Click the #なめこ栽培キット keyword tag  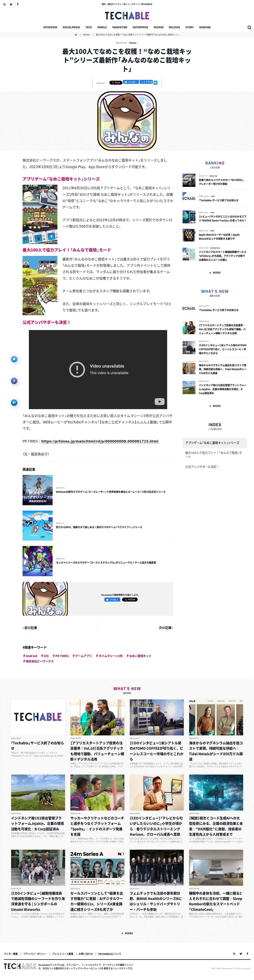pyautogui.click(x=139, y=656)
